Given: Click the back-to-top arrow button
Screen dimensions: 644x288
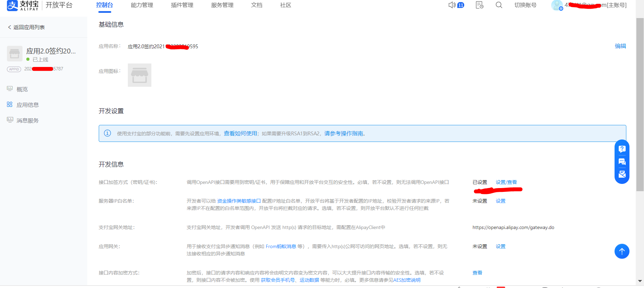Looking at the screenshot, I should click(x=622, y=251).
